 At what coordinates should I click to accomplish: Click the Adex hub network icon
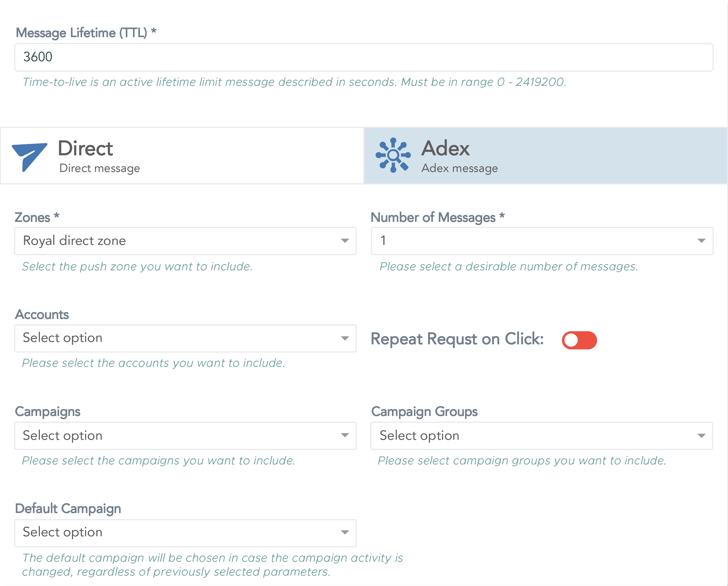coord(393,155)
